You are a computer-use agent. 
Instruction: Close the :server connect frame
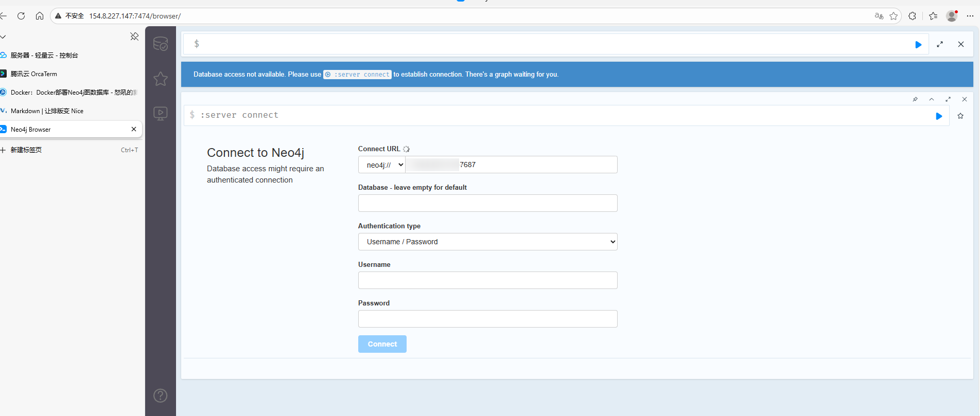click(965, 99)
